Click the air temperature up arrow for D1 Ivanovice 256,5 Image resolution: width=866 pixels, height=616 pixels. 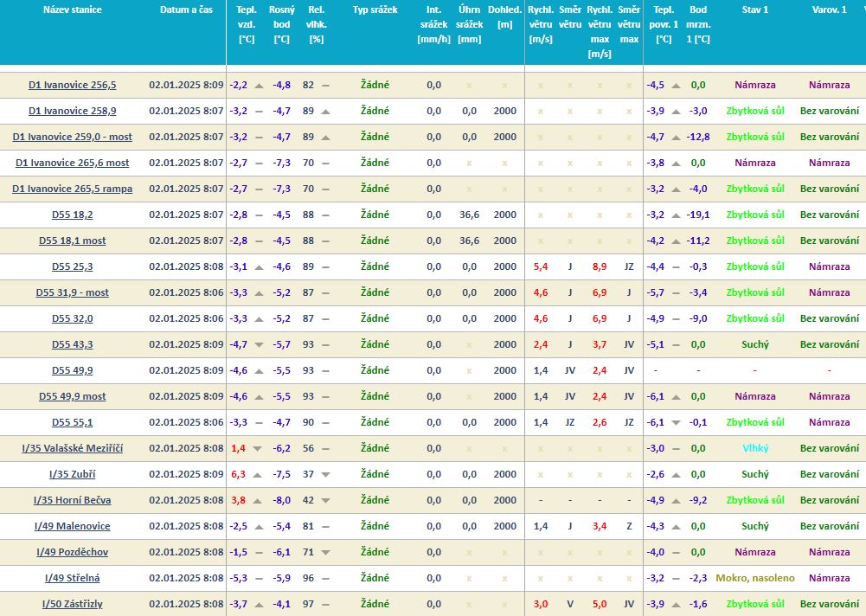point(259,85)
